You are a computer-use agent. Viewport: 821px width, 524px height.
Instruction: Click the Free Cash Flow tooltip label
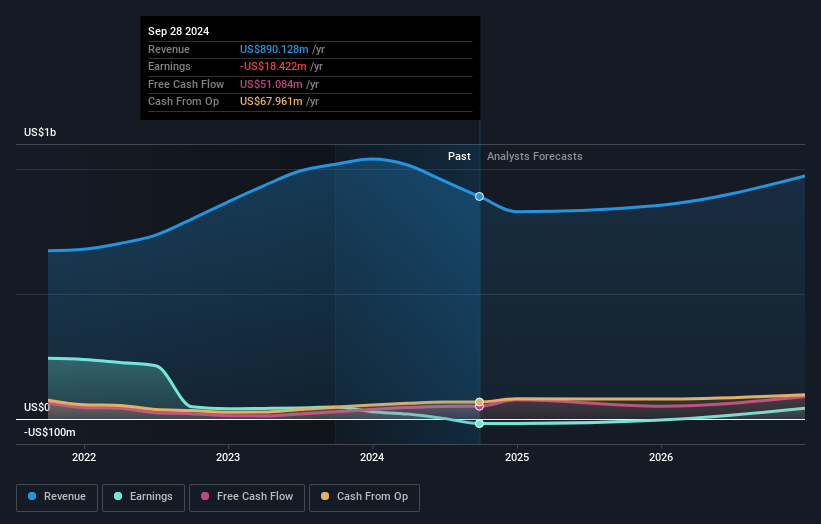186,84
